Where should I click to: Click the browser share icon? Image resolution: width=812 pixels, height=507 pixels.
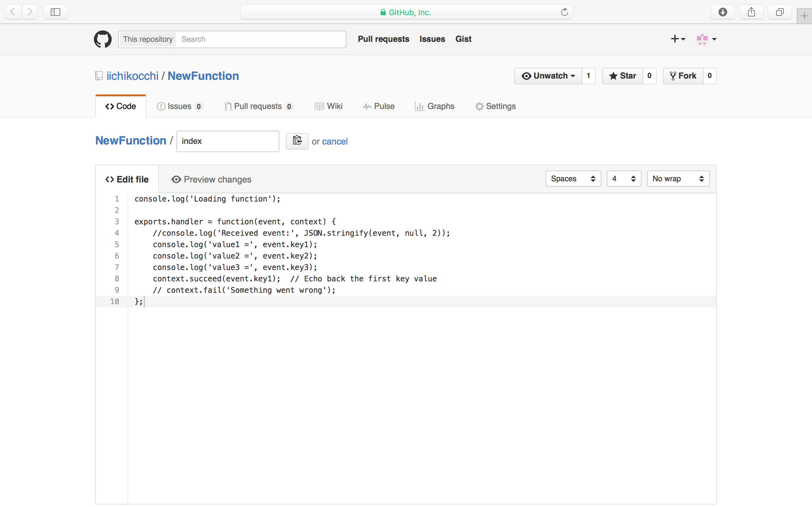click(751, 12)
